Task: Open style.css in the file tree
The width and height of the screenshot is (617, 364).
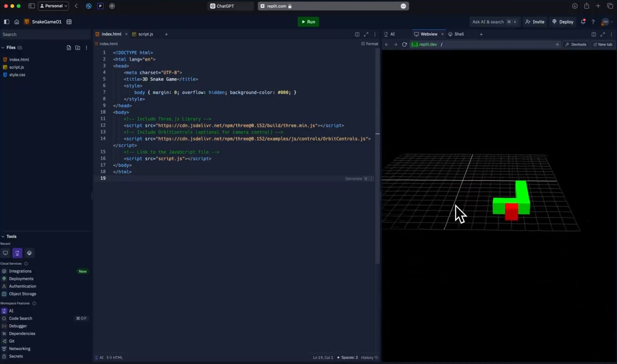Action: [x=17, y=75]
